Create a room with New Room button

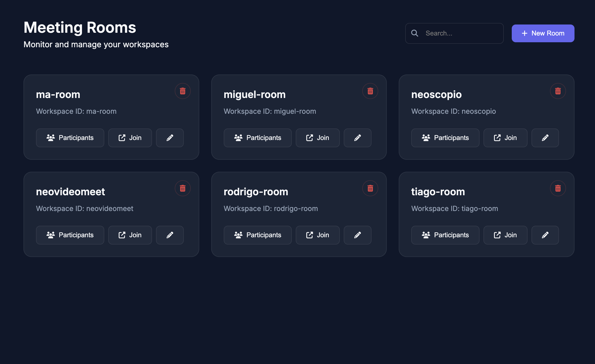click(543, 33)
